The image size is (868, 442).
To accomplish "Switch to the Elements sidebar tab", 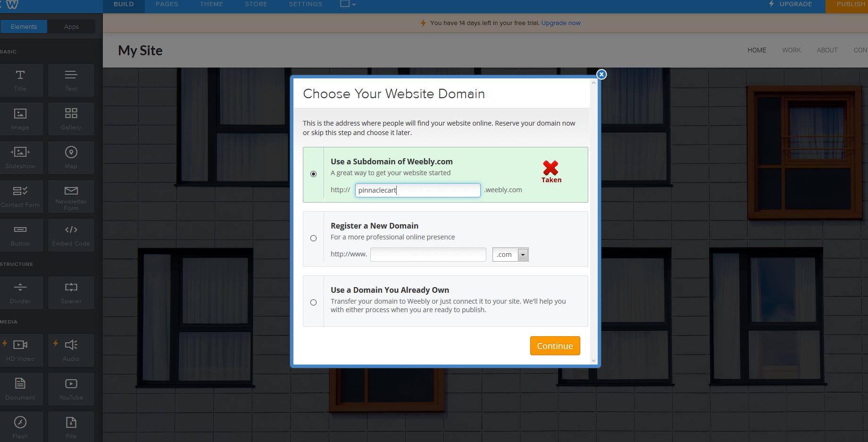I will point(24,26).
